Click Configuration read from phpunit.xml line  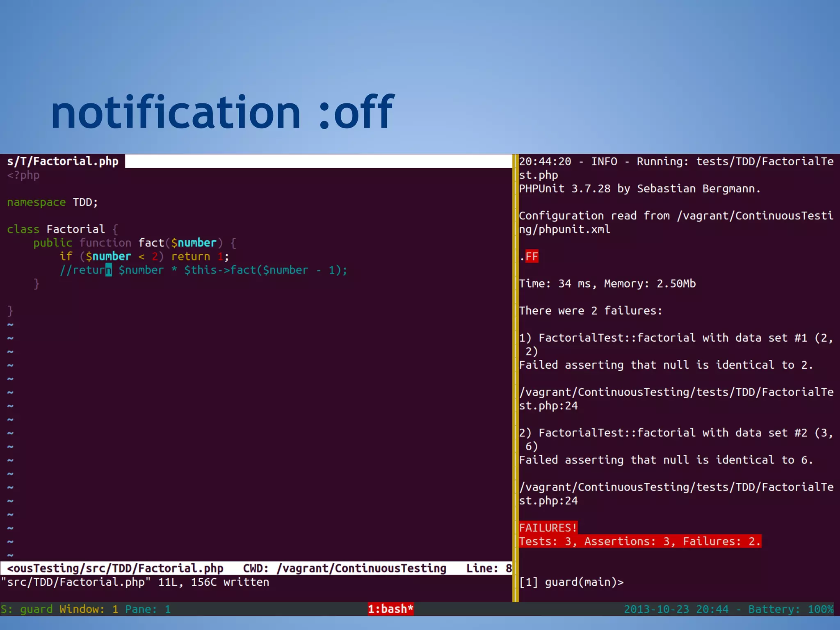coord(676,222)
